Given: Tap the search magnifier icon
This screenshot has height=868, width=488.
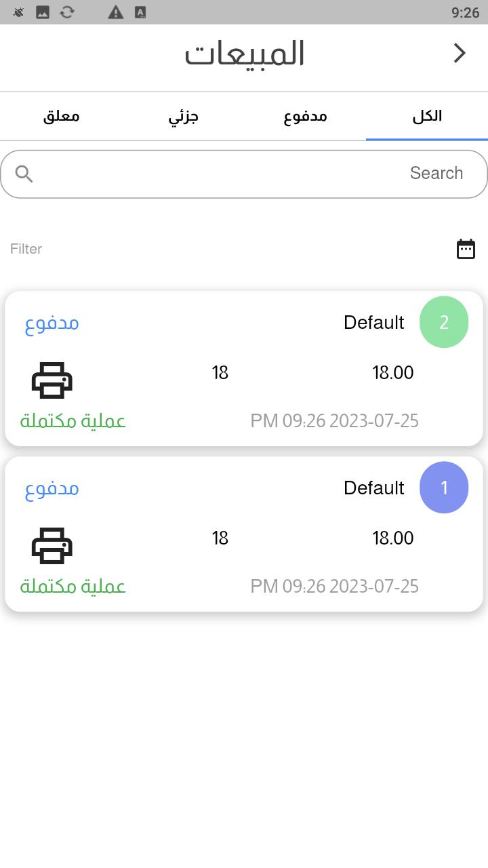Looking at the screenshot, I should click(x=24, y=174).
